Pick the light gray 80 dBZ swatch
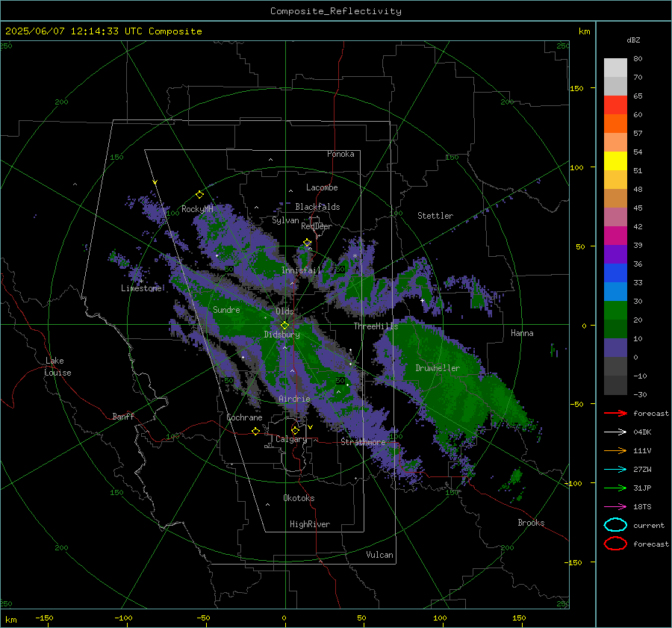 pos(615,68)
